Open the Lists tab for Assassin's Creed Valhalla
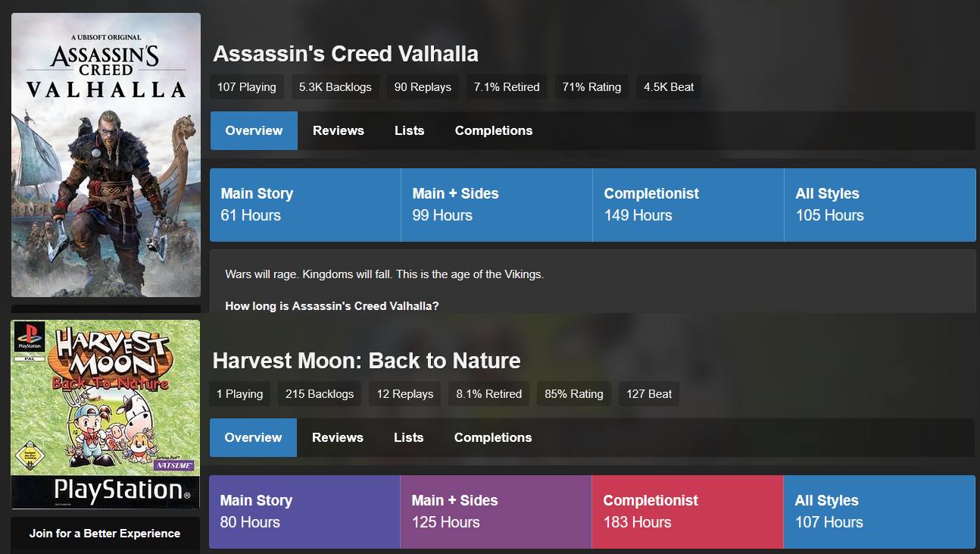The image size is (980, 554). tap(410, 130)
